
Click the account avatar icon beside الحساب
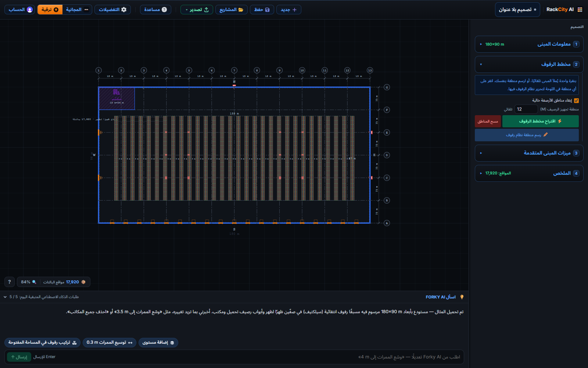coord(30,10)
